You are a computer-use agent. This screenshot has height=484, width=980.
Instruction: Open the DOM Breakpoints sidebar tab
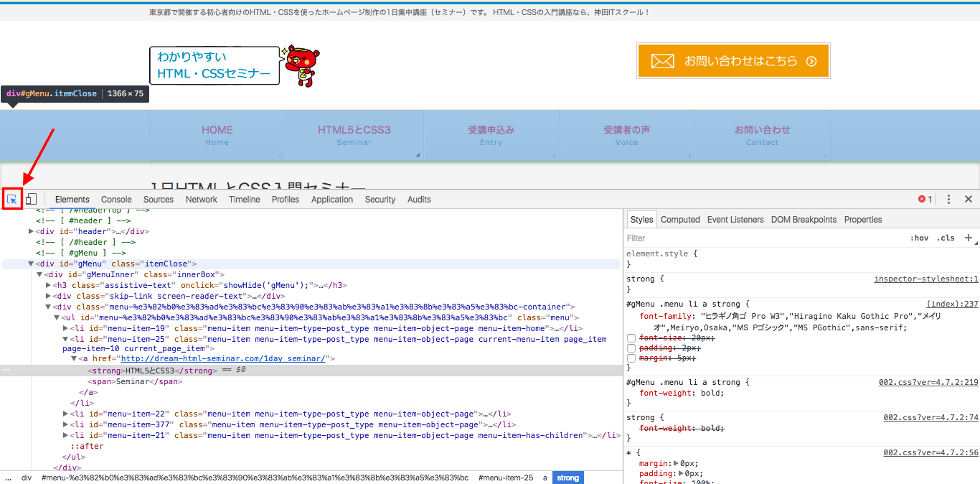(804, 220)
